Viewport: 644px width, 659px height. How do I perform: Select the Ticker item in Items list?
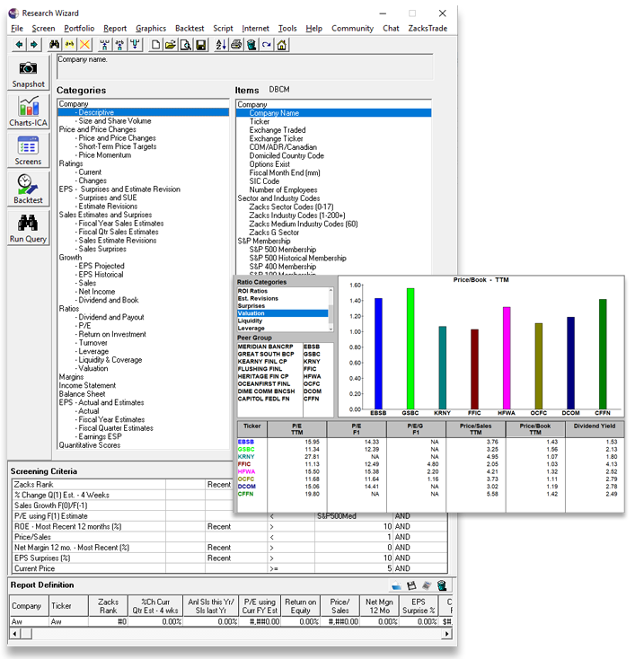point(260,121)
